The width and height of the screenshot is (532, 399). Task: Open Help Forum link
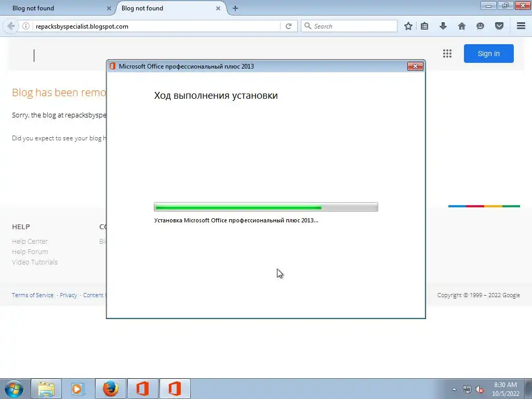[x=30, y=252]
